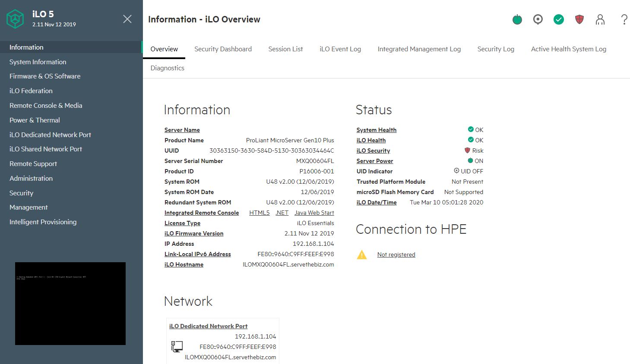Screen dimensions: 630x364
Task: Click the help question mark icon
Action: [x=624, y=19]
